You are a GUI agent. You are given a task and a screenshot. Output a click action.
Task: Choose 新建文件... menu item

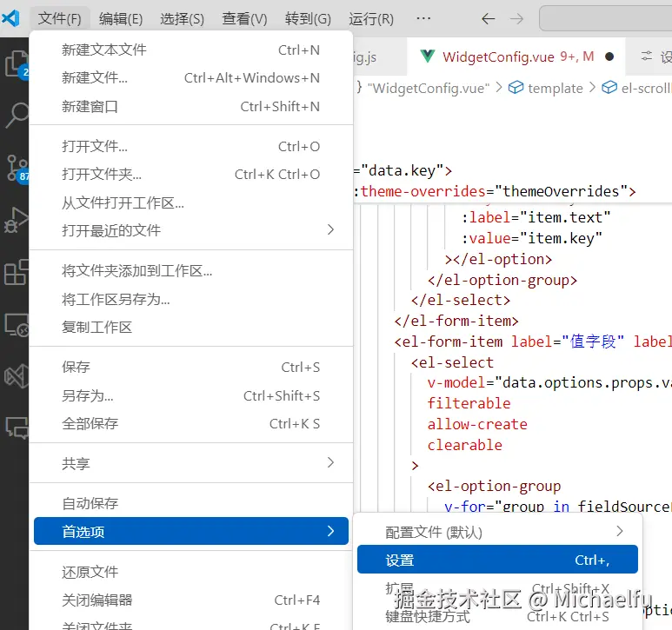pyautogui.click(x=191, y=78)
